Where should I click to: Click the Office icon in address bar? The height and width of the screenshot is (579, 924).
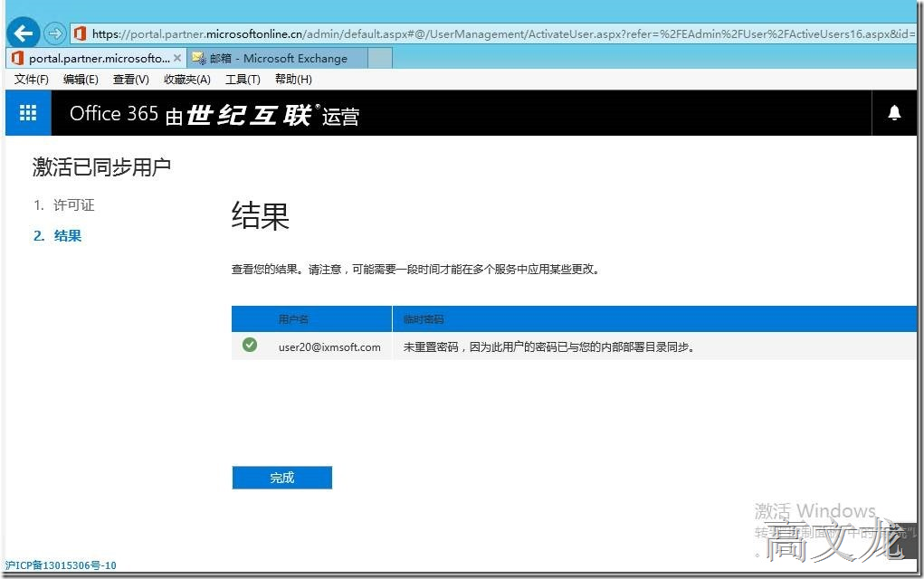point(81,33)
